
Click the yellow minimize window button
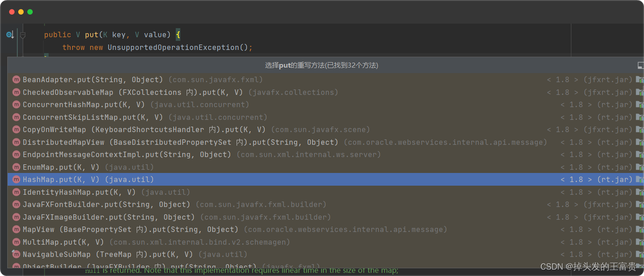click(21, 12)
